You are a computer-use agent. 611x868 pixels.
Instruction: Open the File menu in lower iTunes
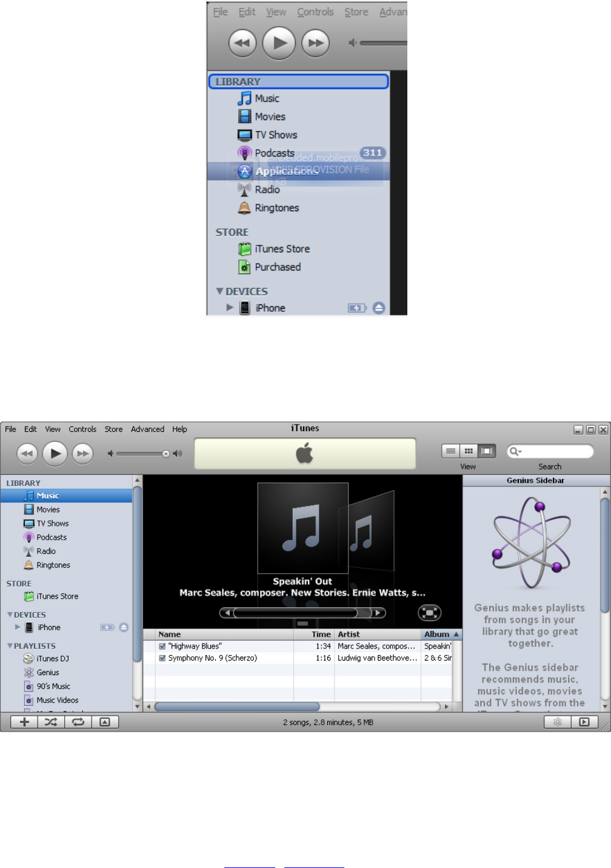10,429
